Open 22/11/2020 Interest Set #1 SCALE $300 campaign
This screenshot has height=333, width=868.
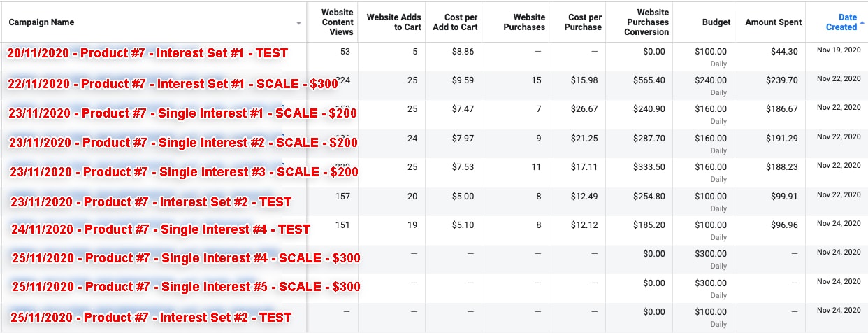[x=173, y=84]
